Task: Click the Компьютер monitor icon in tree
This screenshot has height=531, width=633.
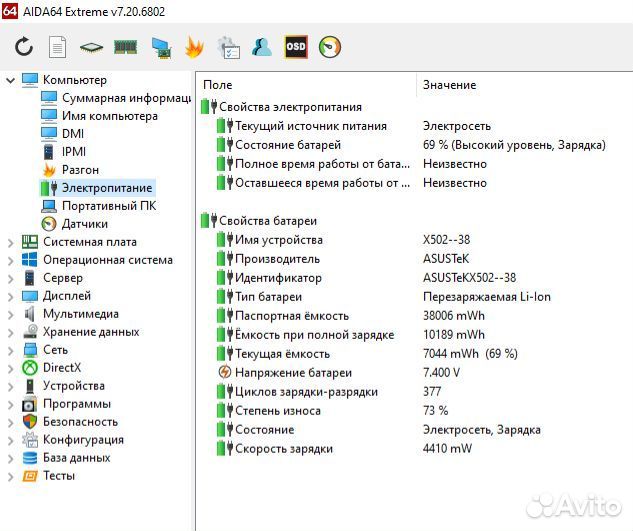Action: (x=30, y=80)
